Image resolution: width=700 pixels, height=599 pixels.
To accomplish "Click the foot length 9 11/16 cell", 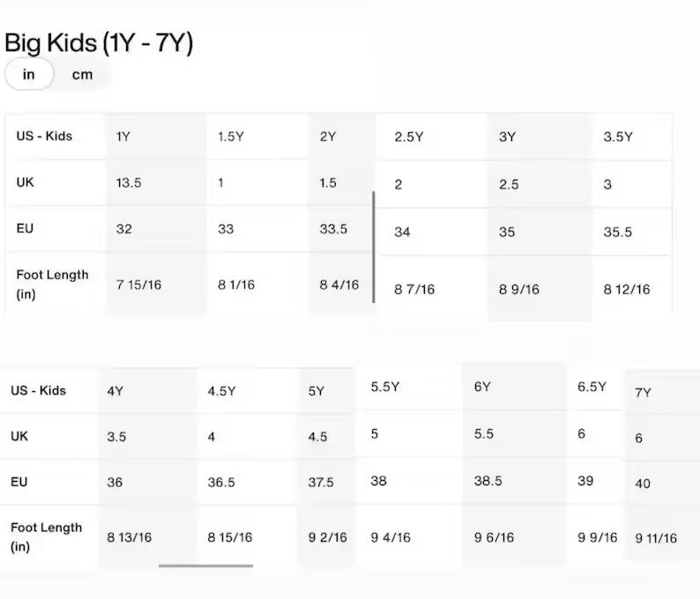I will tap(656, 538).
